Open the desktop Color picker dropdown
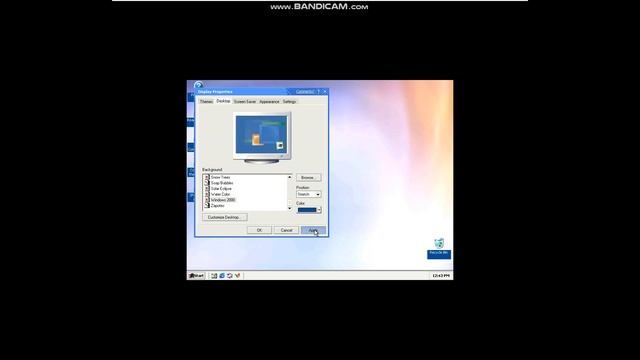The image size is (640, 360). [x=309, y=210]
